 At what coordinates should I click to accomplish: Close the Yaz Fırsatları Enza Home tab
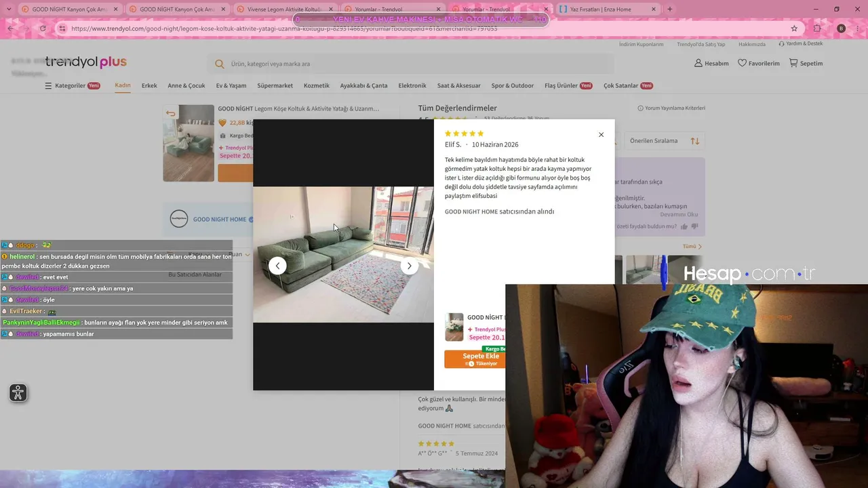point(653,9)
